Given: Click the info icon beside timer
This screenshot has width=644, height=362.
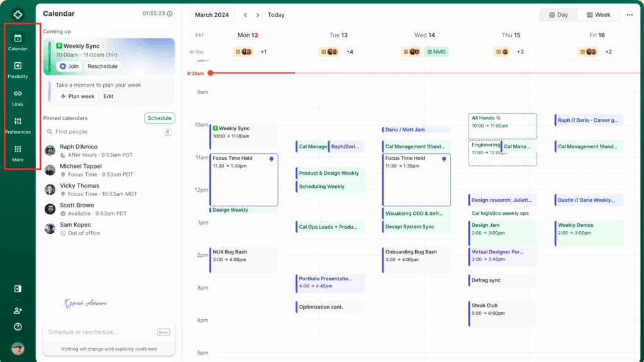Looking at the screenshot, I should (170, 13).
